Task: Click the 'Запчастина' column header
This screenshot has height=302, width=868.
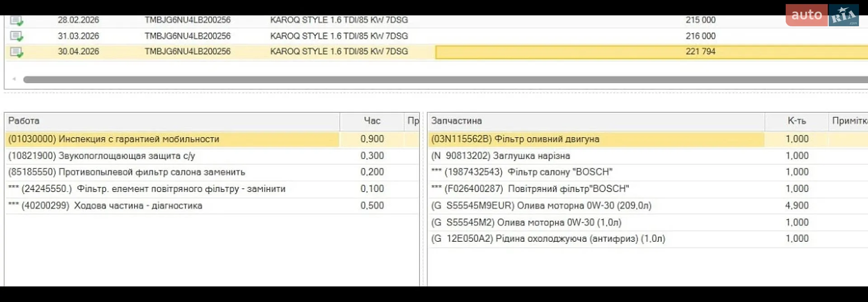Action: click(596, 121)
